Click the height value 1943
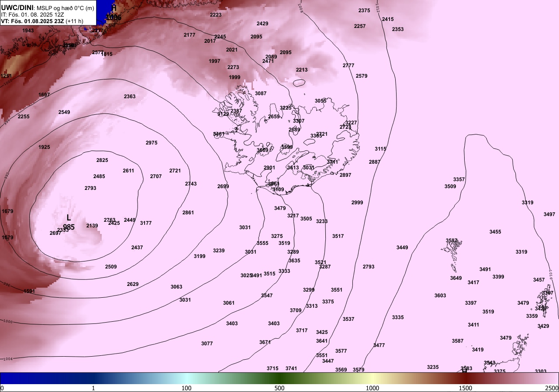559x392 pixels. [28, 31]
